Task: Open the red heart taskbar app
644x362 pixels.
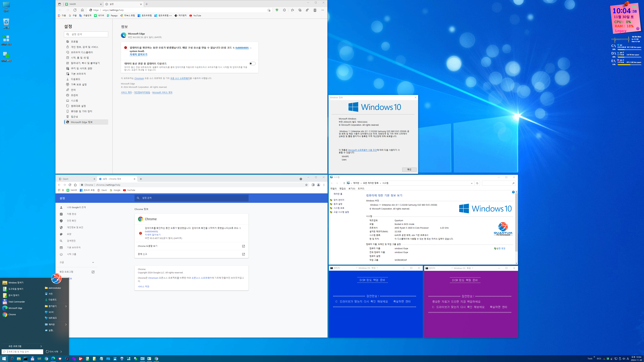Action: pyautogui.click(x=60, y=358)
